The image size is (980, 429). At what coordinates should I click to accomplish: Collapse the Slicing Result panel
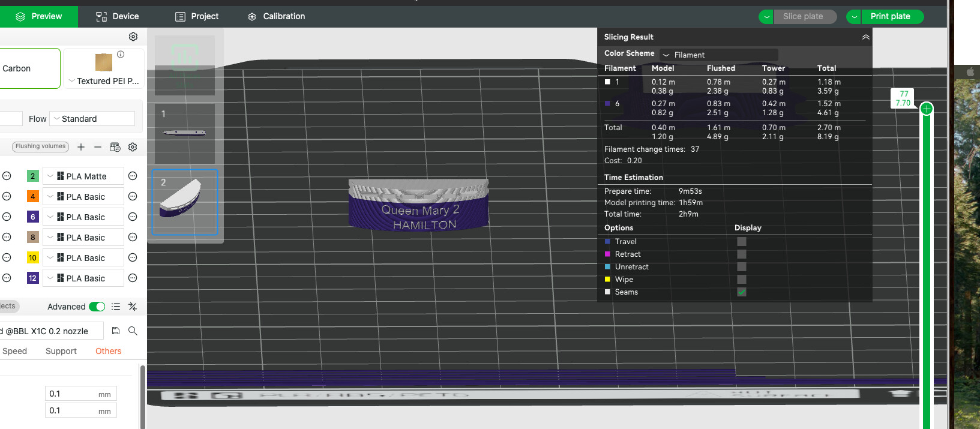(865, 37)
